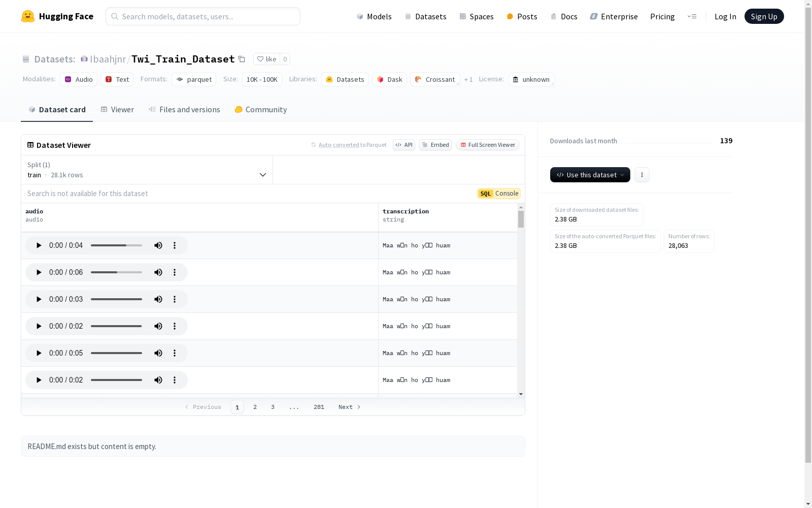Select the unknown license tag
Screen dimensions: 812x508
tap(531, 79)
